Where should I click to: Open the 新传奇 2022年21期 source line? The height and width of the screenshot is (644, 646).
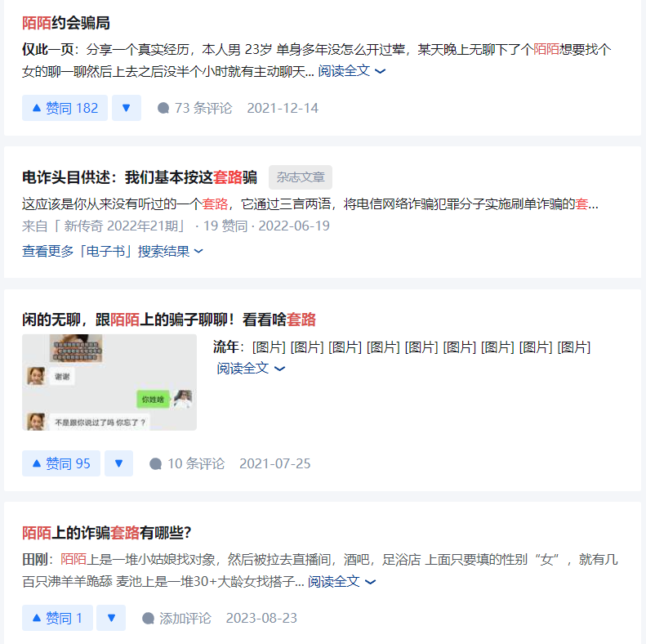[105, 226]
